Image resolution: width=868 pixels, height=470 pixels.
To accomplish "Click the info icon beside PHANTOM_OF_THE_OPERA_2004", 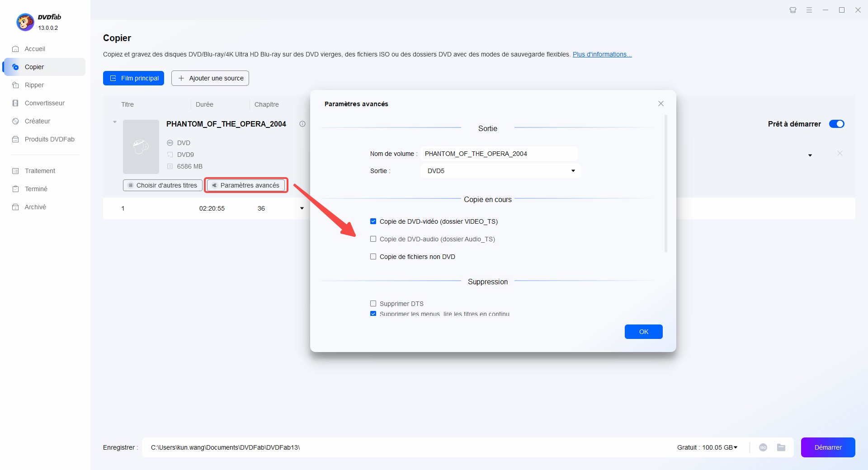I will tap(302, 124).
